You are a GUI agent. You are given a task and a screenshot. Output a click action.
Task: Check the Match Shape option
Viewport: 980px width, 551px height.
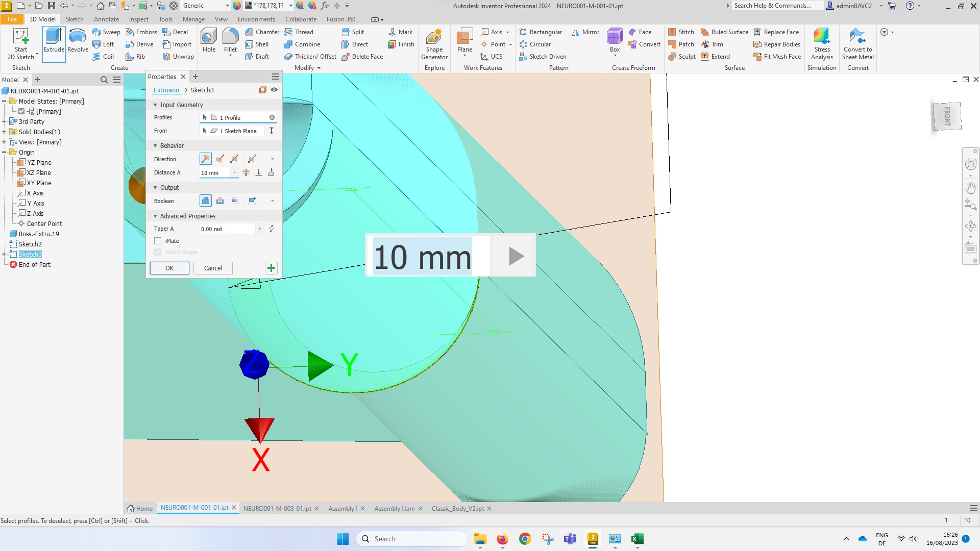coord(158,252)
